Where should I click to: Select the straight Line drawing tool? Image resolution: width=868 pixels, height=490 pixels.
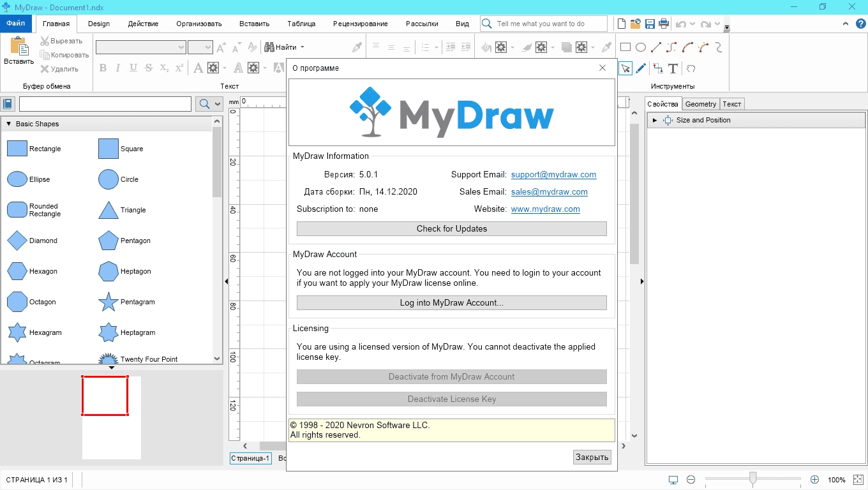656,47
